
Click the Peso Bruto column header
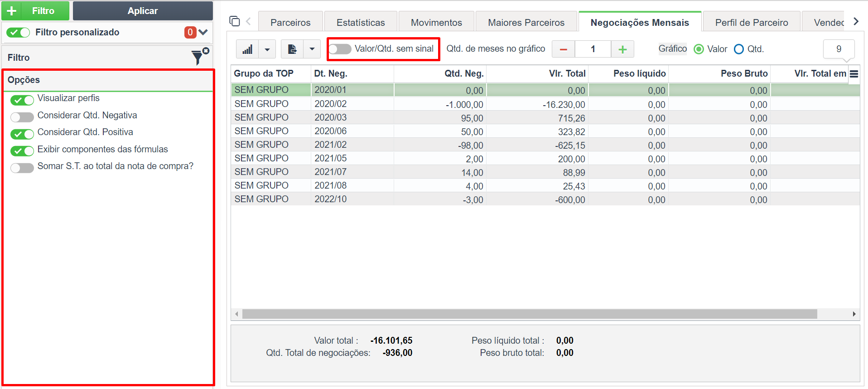pos(719,73)
